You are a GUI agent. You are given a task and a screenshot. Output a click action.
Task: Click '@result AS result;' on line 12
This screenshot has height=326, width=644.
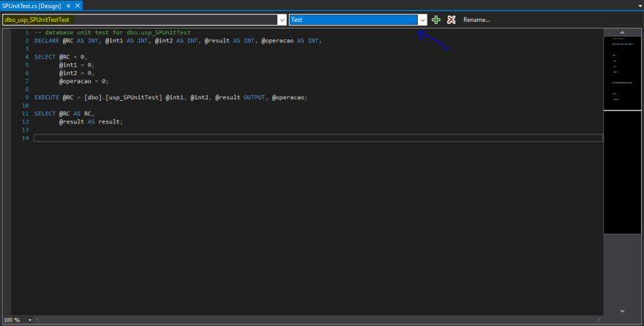(x=91, y=122)
